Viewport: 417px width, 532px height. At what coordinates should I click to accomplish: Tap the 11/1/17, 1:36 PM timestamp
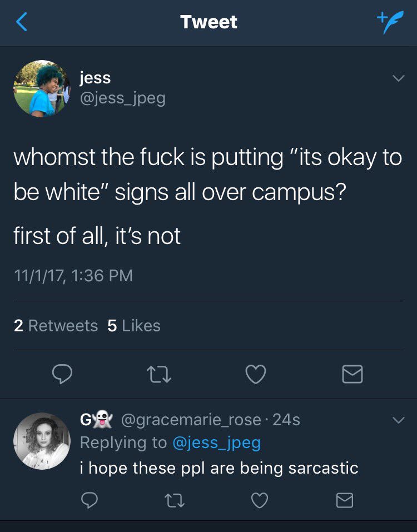pos(73,275)
